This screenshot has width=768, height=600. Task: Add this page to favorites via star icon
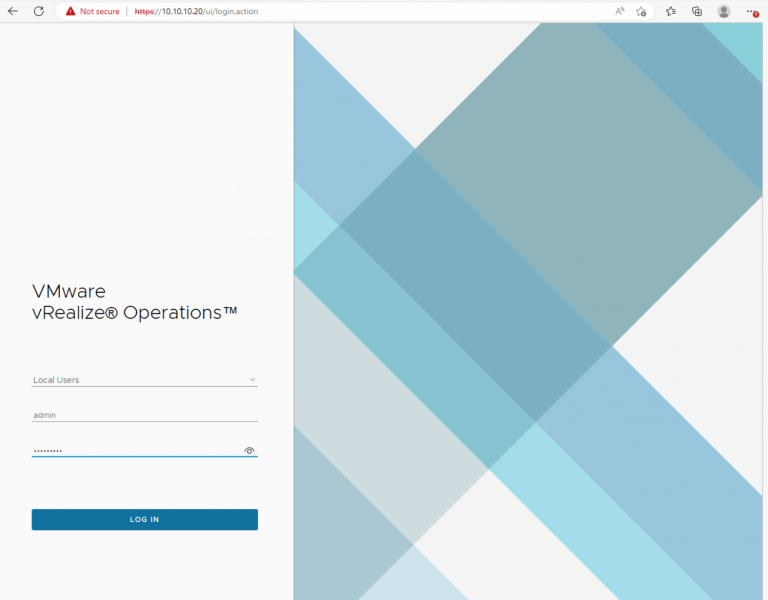click(x=642, y=11)
